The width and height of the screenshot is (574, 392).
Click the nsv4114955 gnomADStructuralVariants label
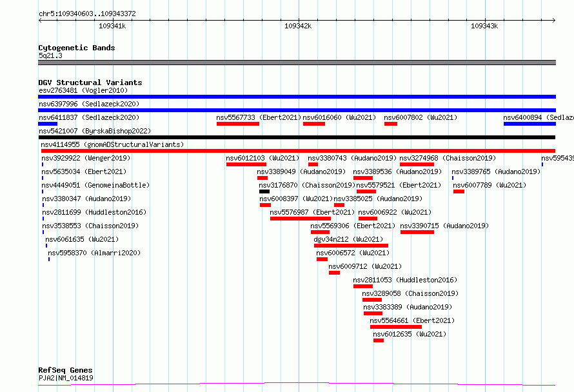(x=112, y=144)
